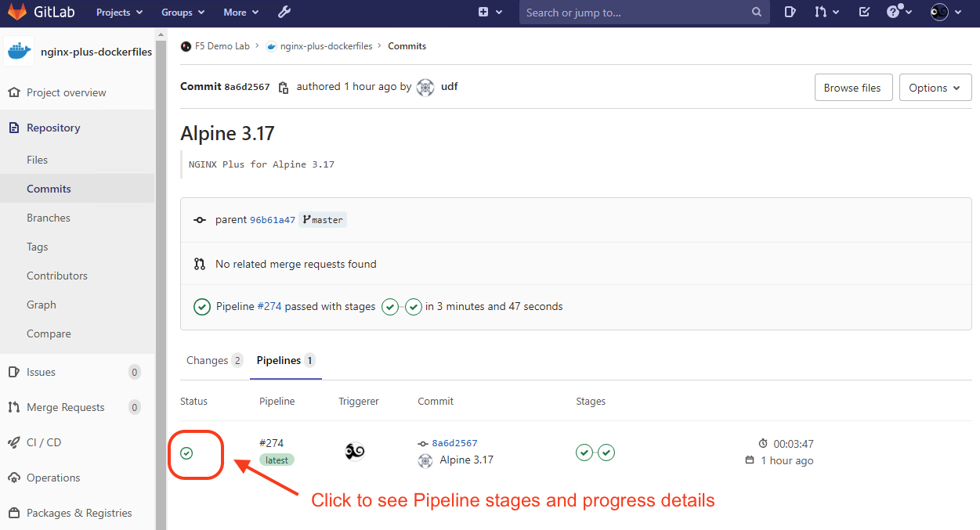Open the nginx-plus-dockerfiles sidebar project title

(96, 52)
